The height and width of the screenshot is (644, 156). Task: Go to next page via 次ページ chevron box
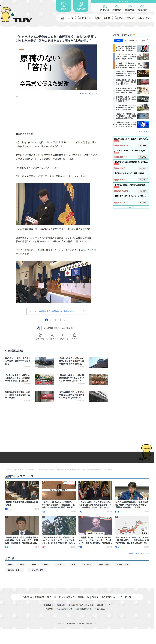pos(57,311)
